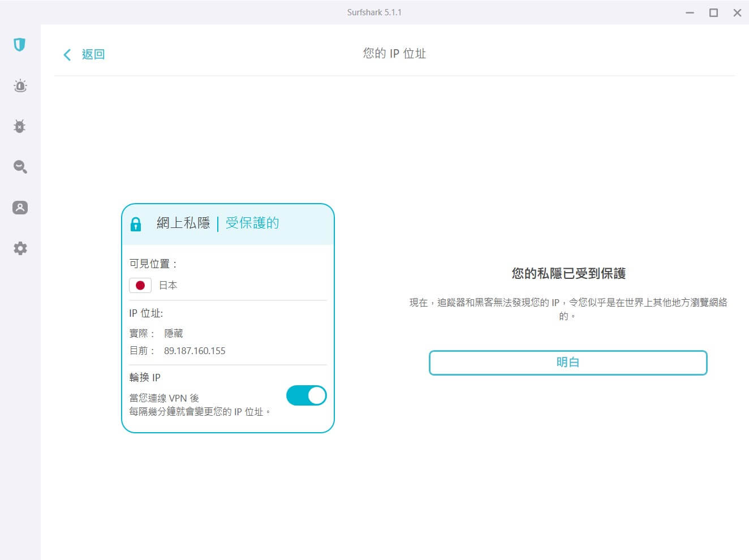Click the 明白 button
The image size is (749, 560).
click(568, 363)
